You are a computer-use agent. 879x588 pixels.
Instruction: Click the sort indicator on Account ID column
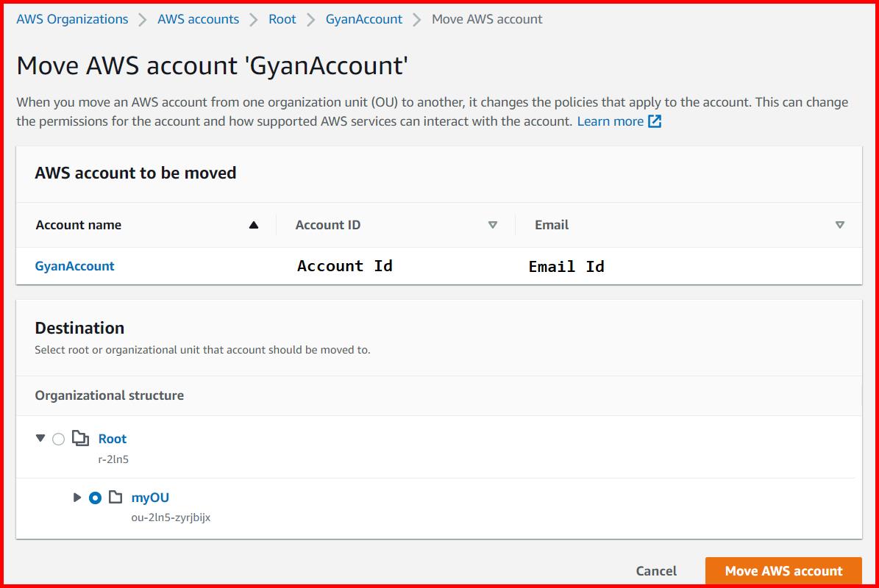click(x=493, y=225)
